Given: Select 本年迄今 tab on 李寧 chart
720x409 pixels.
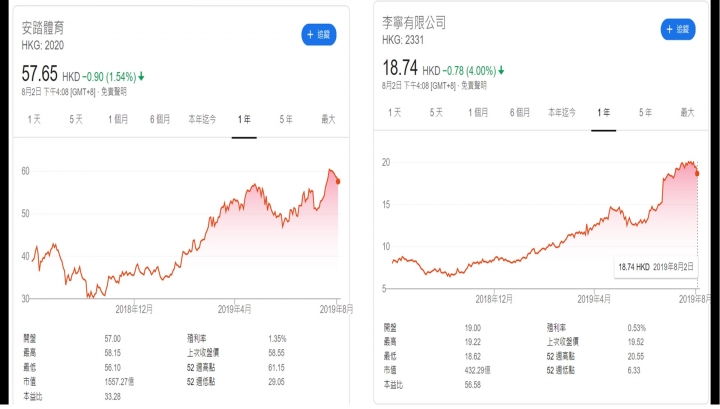Looking at the screenshot, I should point(562,112).
